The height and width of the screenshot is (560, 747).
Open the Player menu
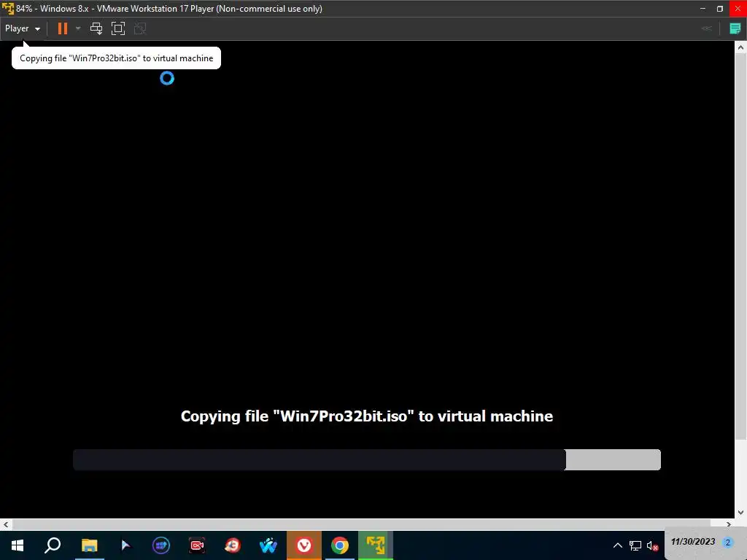(x=23, y=28)
